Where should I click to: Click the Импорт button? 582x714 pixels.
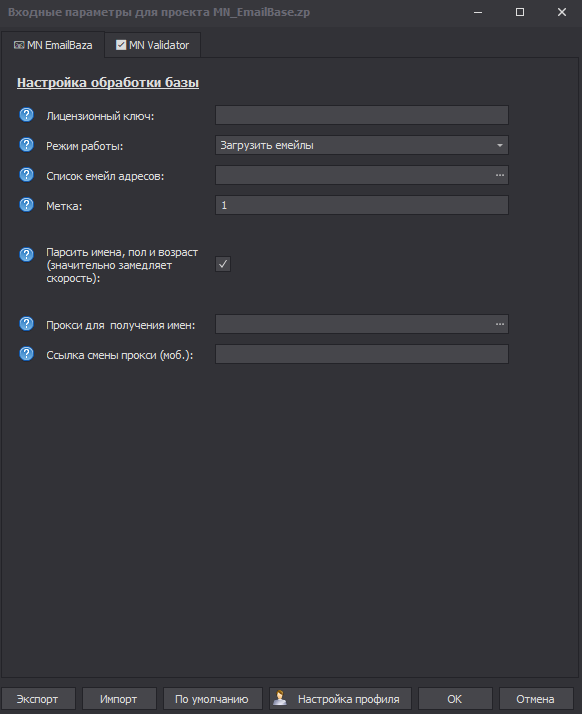(x=119, y=699)
